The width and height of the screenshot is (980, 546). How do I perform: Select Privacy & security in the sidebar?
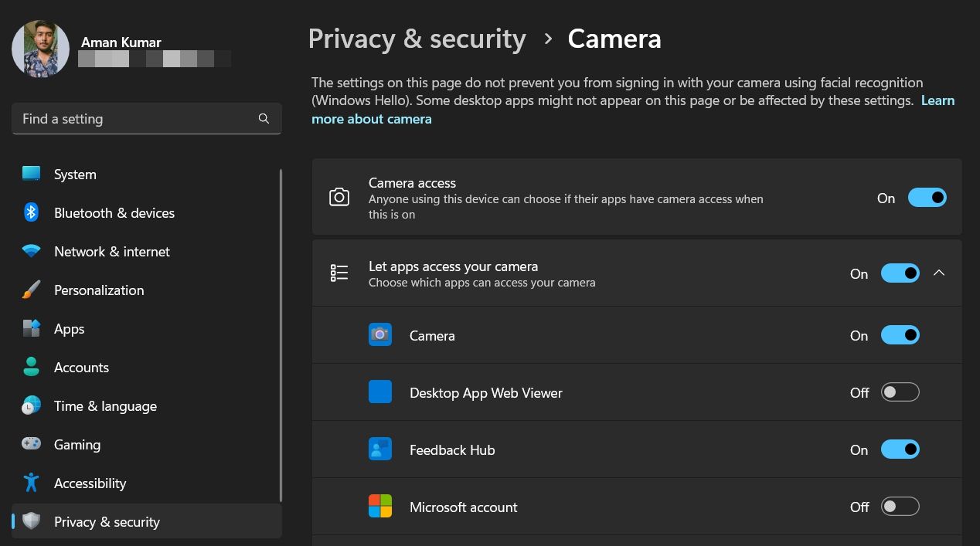pyautogui.click(x=147, y=521)
